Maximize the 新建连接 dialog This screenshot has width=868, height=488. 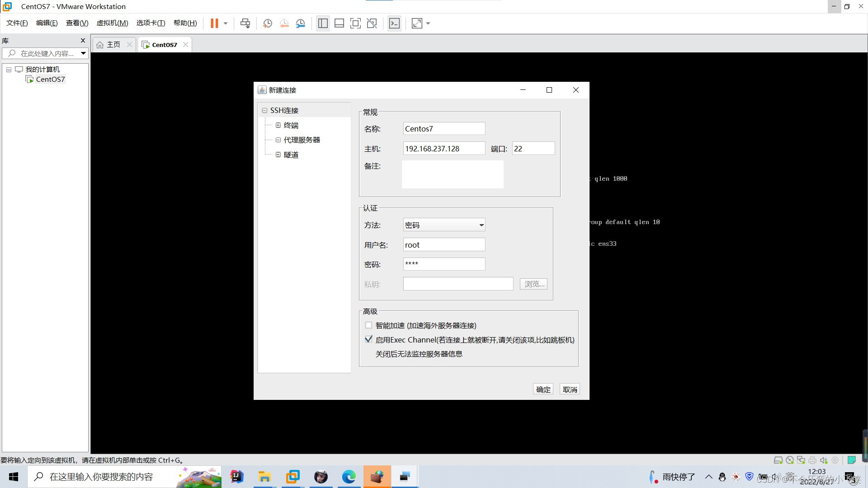[549, 90]
